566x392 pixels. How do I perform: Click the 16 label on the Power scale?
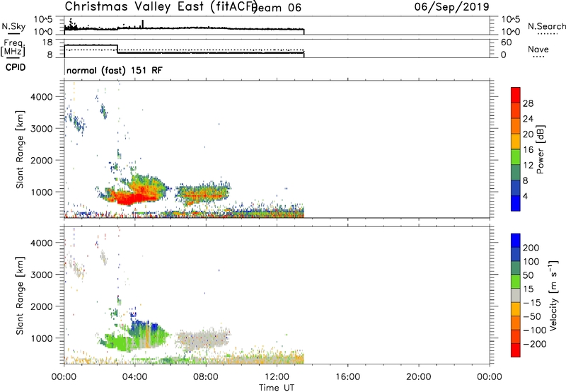528,150
